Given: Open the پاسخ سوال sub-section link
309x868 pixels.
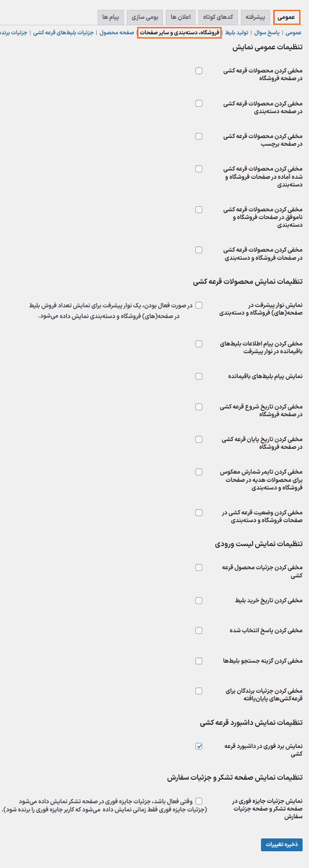Looking at the screenshot, I should click(267, 33).
